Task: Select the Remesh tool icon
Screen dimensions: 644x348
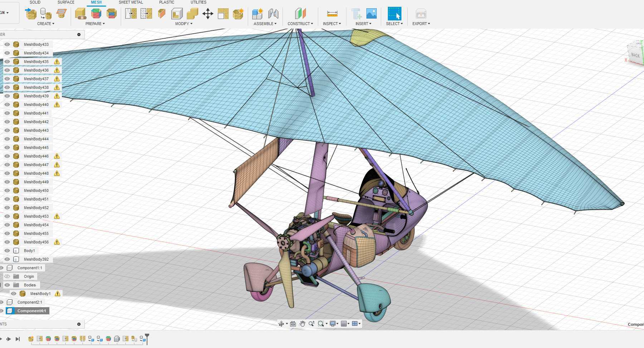Action: pos(131,14)
